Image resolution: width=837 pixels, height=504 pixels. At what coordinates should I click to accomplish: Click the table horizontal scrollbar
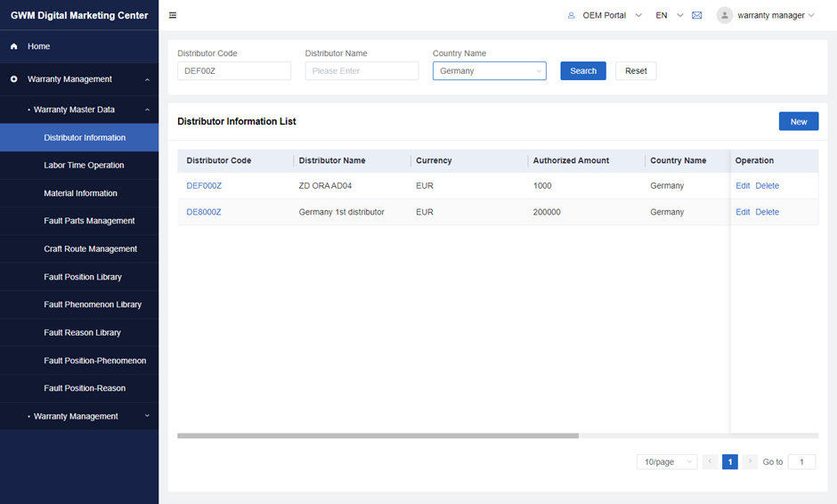point(378,435)
